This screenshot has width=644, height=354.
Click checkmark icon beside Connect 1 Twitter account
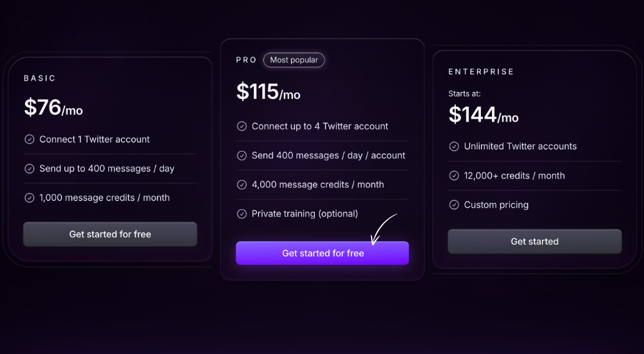[30, 139]
